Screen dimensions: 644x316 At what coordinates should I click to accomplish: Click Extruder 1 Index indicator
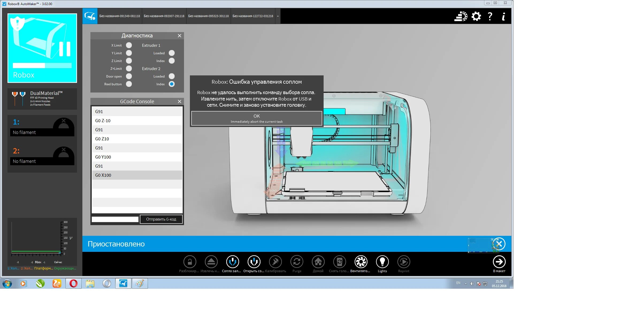[172, 61]
